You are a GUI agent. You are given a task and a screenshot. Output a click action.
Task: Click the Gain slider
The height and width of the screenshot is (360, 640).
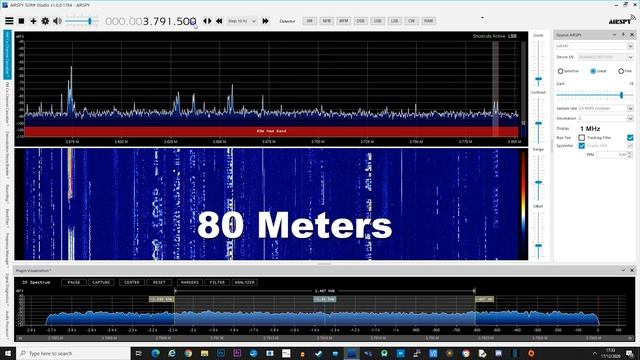(x=595, y=95)
